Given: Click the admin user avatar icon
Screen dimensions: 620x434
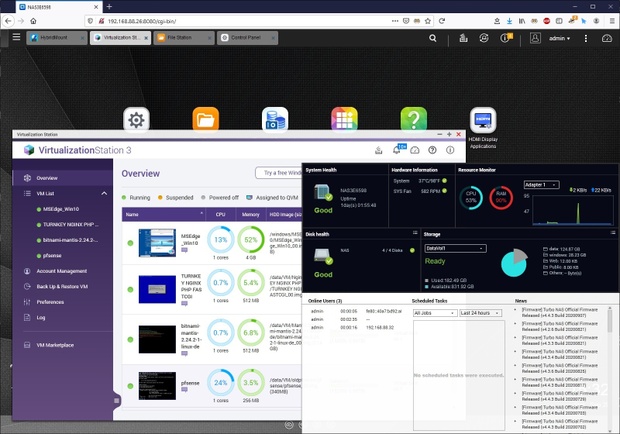Looking at the screenshot, I should coord(535,38).
